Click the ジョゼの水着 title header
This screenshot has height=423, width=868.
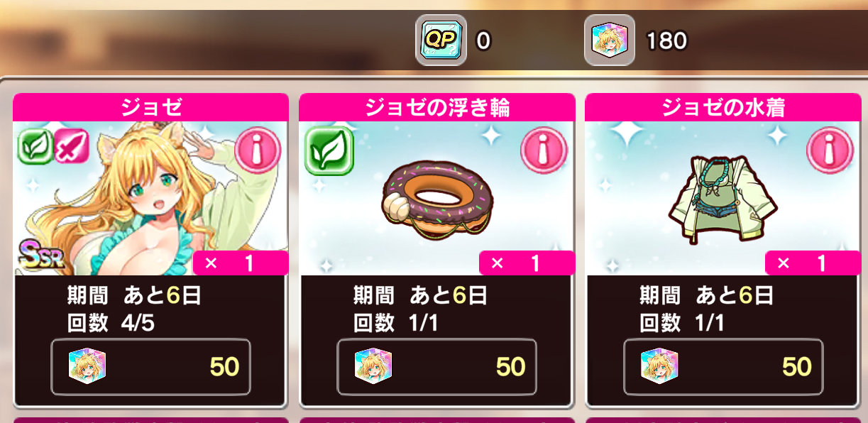pos(723,107)
